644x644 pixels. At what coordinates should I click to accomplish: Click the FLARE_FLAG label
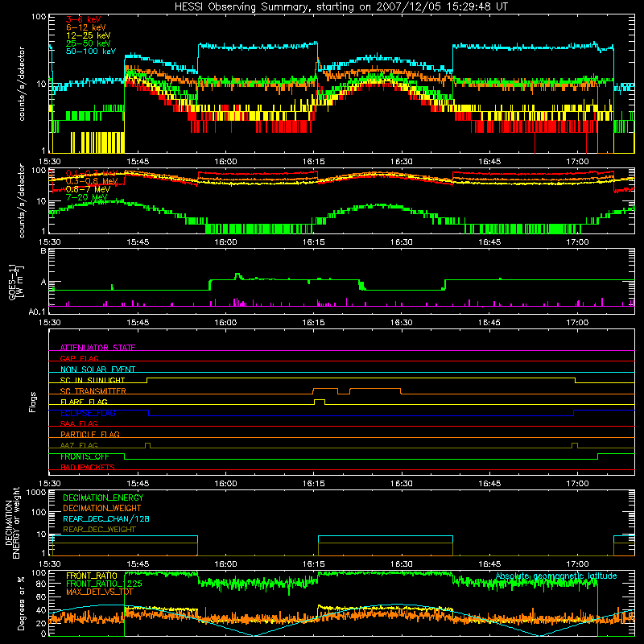84,402
